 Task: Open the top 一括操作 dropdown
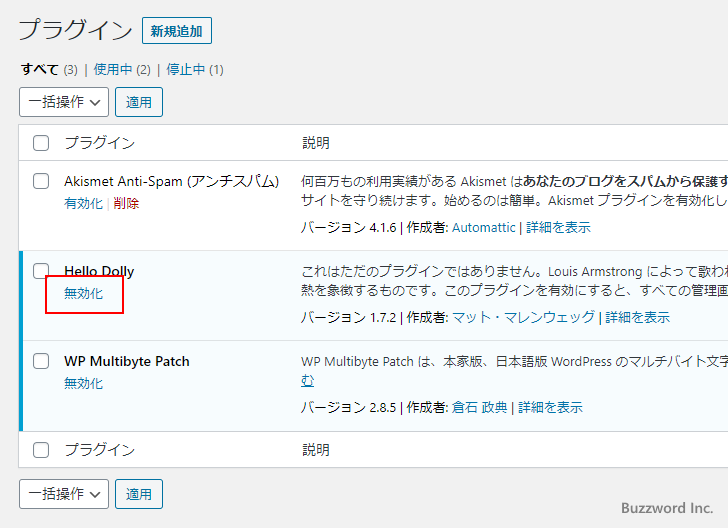pos(64,102)
